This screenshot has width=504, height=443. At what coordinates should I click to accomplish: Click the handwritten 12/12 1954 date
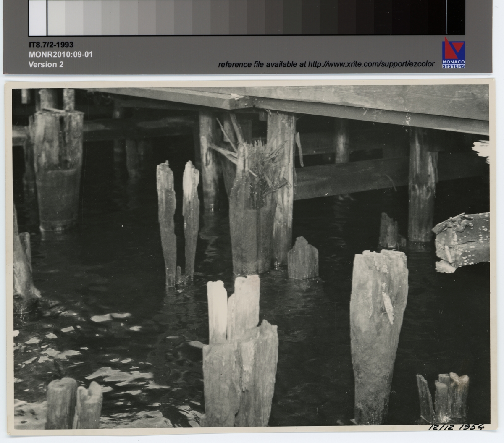[x=456, y=427]
